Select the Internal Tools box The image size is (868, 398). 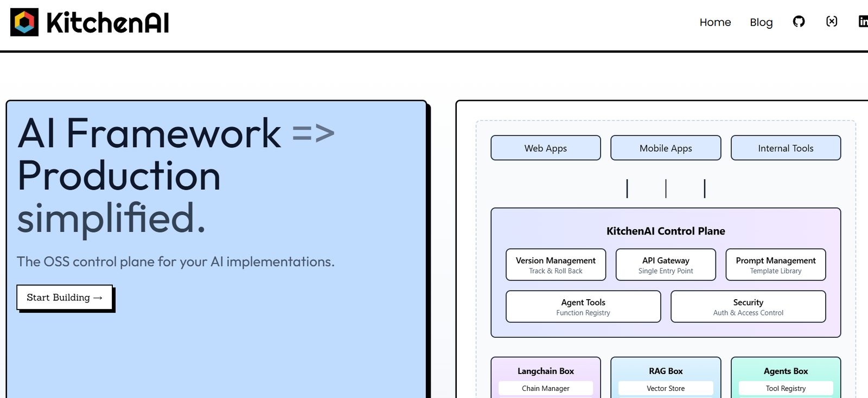click(x=786, y=148)
